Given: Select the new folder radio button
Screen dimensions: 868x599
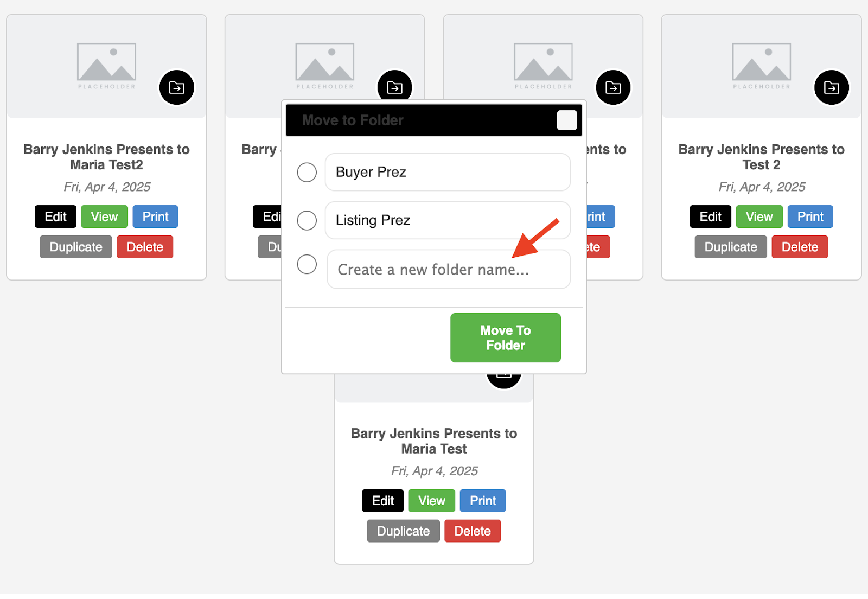Looking at the screenshot, I should (x=307, y=264).
